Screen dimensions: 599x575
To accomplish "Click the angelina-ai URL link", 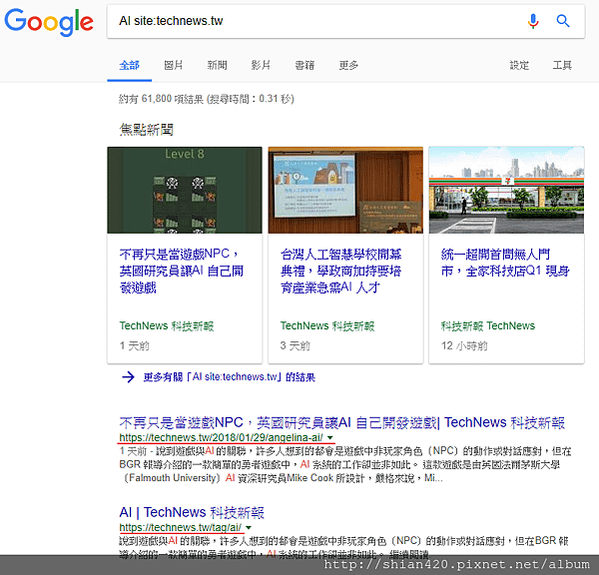I will [221, 437].
